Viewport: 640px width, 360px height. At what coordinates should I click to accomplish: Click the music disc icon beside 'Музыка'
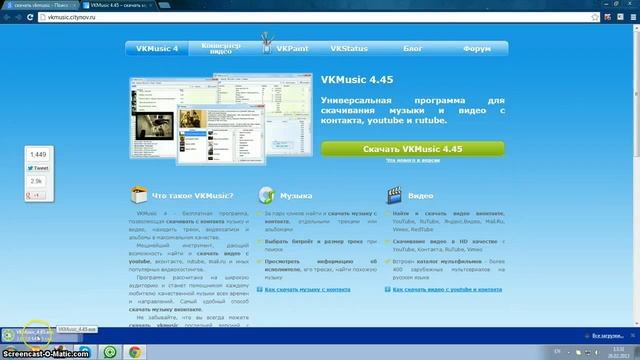267,195
